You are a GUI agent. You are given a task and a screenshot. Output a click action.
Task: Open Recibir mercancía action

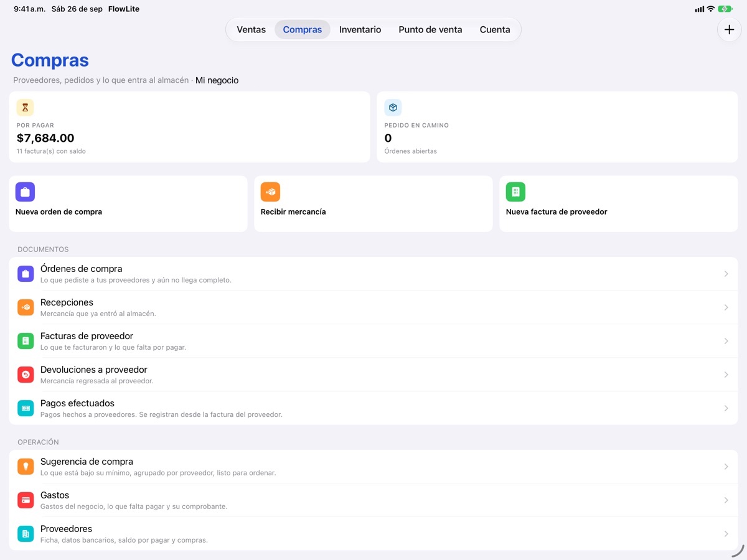click(x=374, y=203)
